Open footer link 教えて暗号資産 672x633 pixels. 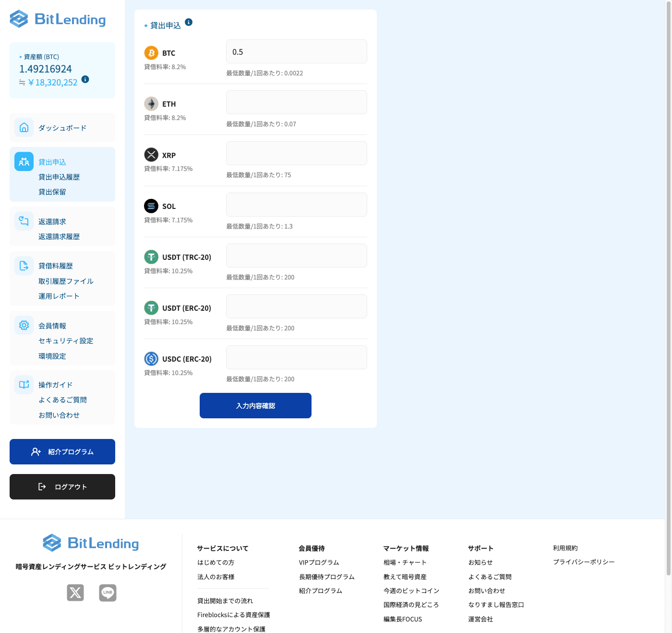coord(405,577)
